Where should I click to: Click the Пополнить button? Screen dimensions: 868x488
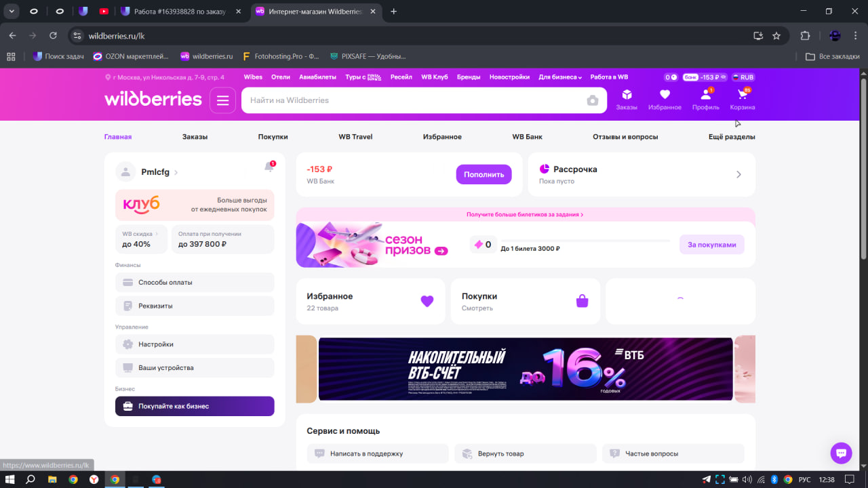(x=484, y=174)
